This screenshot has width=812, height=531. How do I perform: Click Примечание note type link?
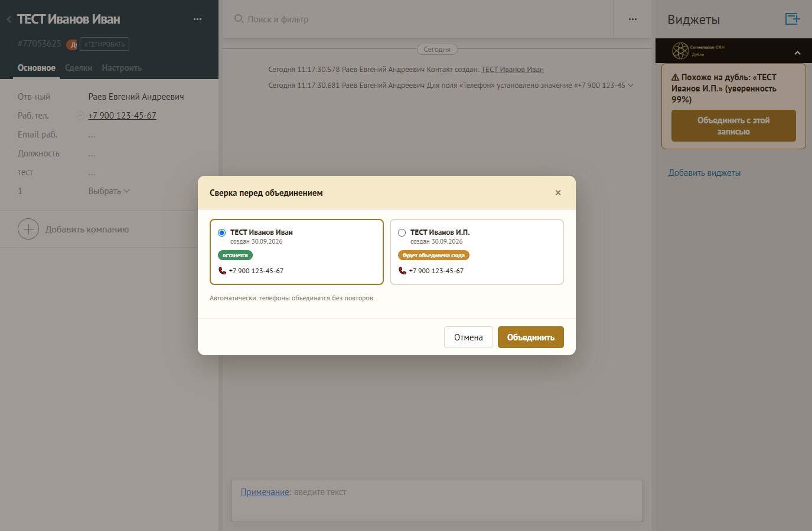pyautogui.click(x=265, y=492)
